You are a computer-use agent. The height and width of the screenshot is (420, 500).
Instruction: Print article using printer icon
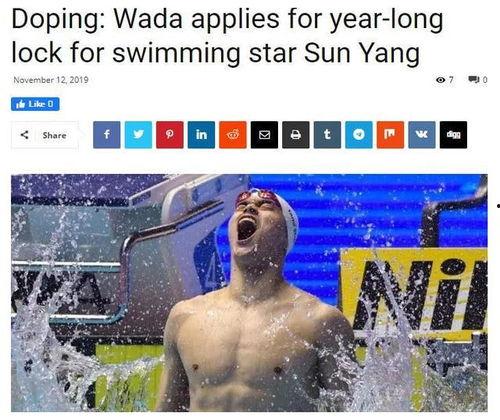point(296,135)
